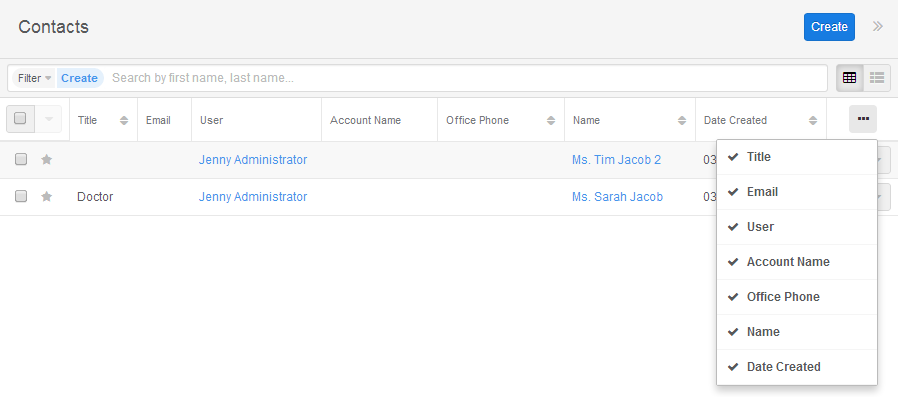Star the Ms. Tim Jacob 2 contact
The height and width of the screenshot is (397, 898).
coord(47,160)
